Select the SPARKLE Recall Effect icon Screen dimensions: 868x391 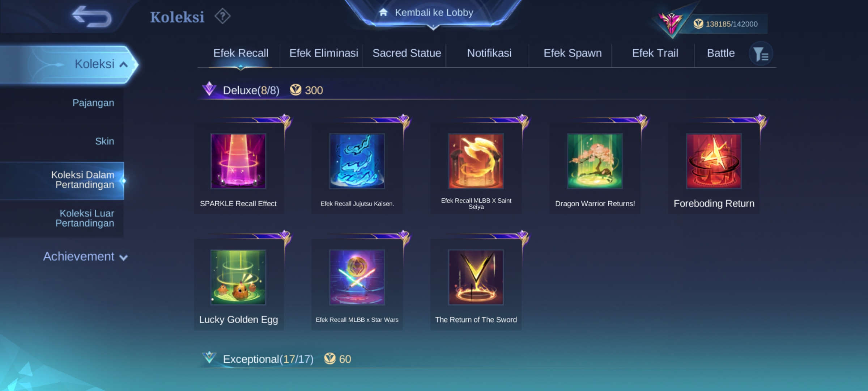click(x=238, y=161)
